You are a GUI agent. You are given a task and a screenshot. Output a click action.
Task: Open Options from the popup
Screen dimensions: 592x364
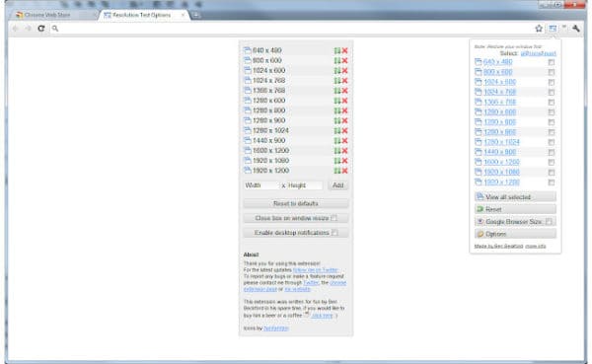tap(515, 234)
